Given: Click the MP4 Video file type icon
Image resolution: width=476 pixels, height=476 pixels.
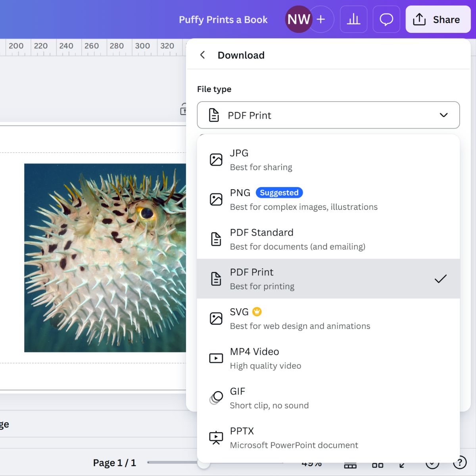Looking at the screenshot, I should (x=216, y=358).
